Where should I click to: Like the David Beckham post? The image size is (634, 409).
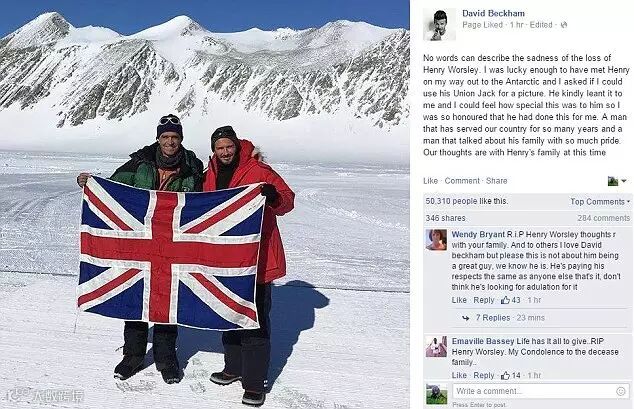(x=430, y=181)
